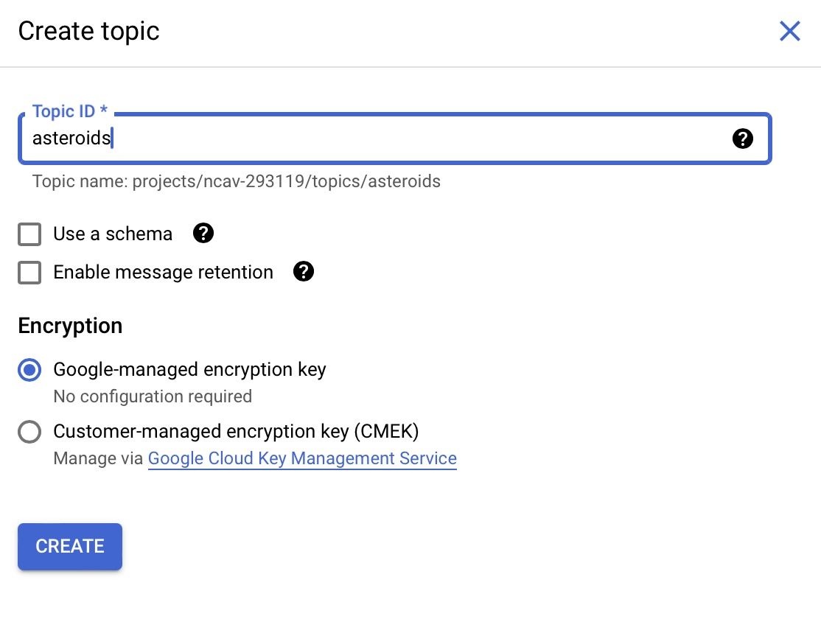The height and width of the screenshot is (644, 821).
Task: Close the Create topic dialog
Action: pyautogui.click(x=789, y=31)
